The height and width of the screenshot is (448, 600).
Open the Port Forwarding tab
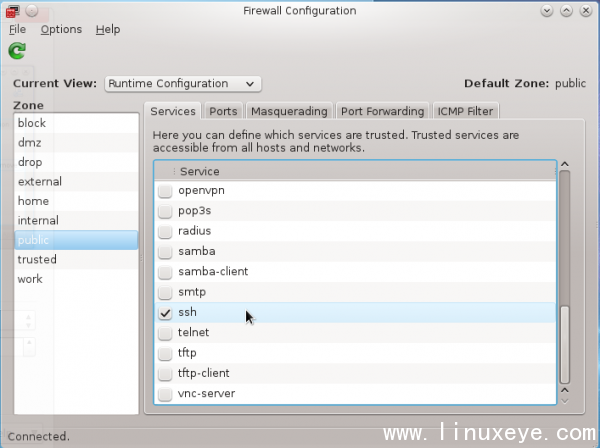pyautogui.click(x=383, y=111)
